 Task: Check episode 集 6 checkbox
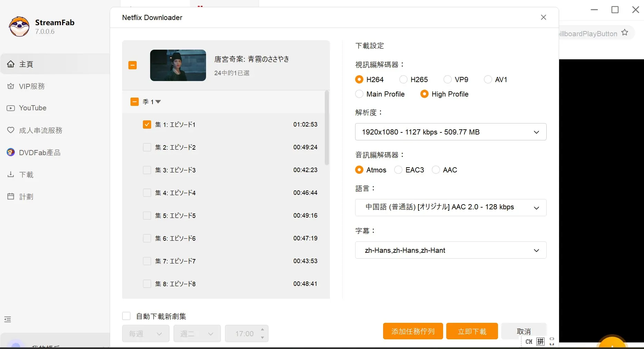[x=147, y=238]
